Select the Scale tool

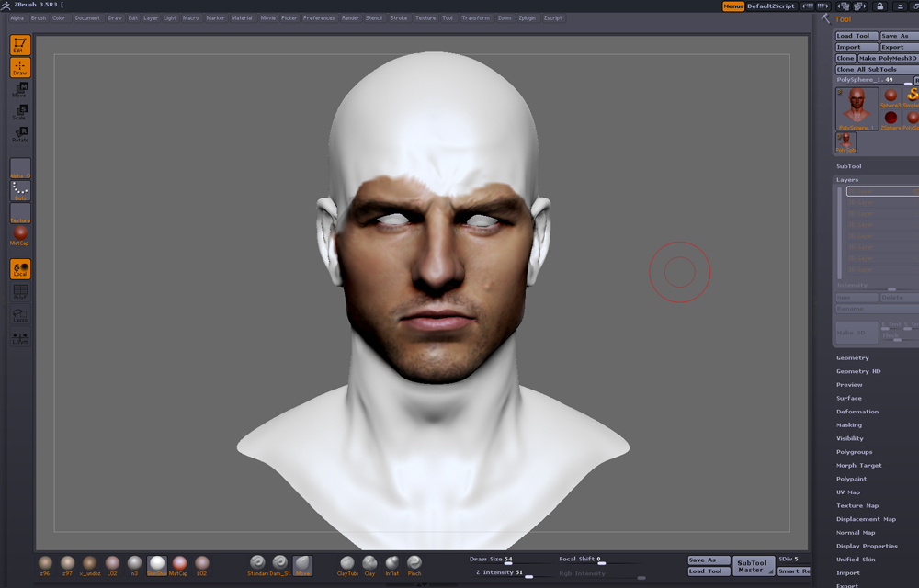[x=18, y=112]
